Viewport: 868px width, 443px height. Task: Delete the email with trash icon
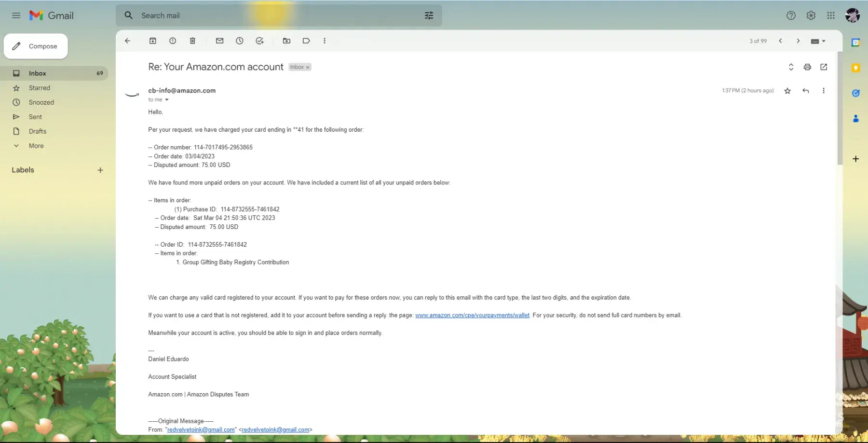click(192, 41)
